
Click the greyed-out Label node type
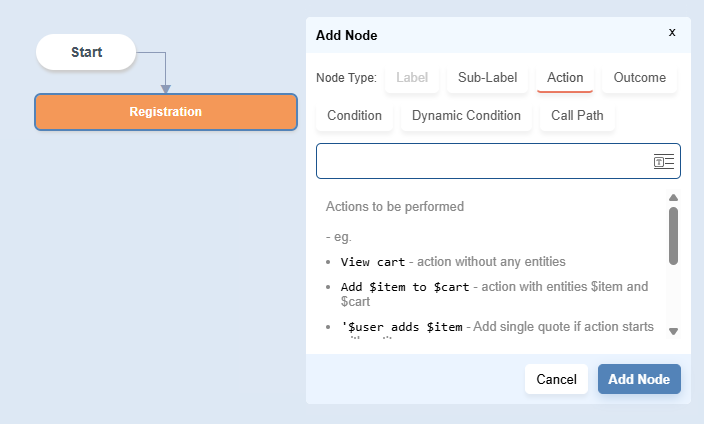(x=412, y=77)
